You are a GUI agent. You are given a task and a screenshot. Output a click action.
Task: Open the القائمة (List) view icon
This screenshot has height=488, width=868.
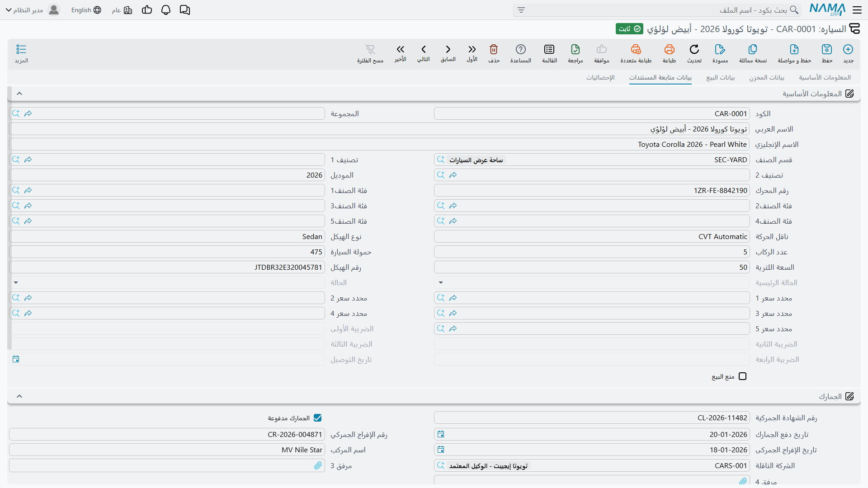tap(549, 49)
